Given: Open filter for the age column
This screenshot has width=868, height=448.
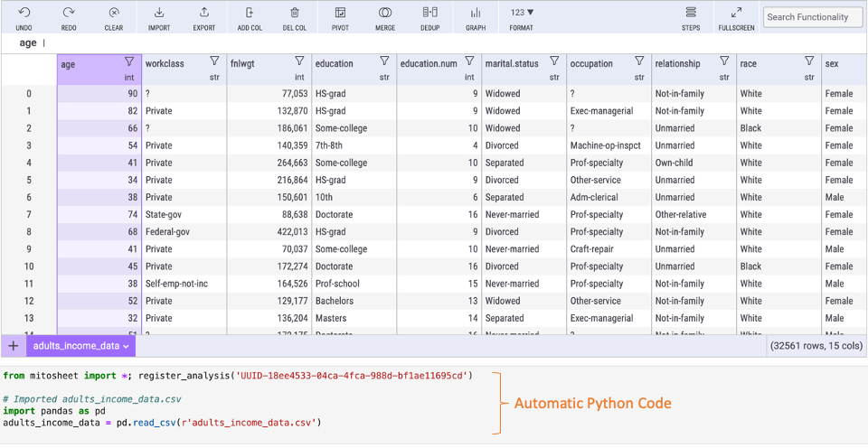Looking at the screenshot, I should pyautogui.click(x=129, y=61).
